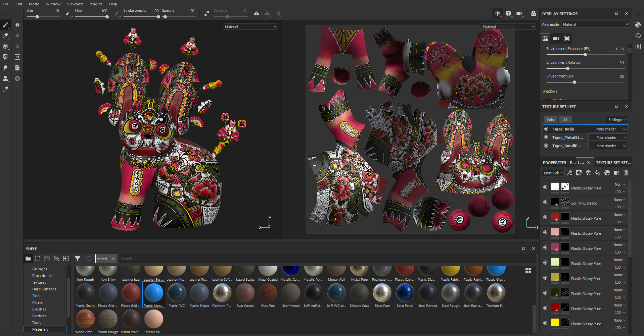Click the add folder icon in Layers

[x=616, y=173]
